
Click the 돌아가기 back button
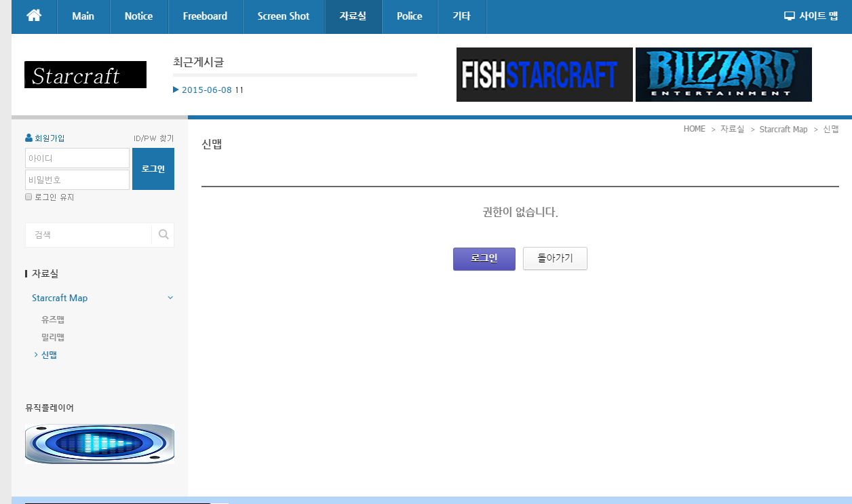pos(555,258)
